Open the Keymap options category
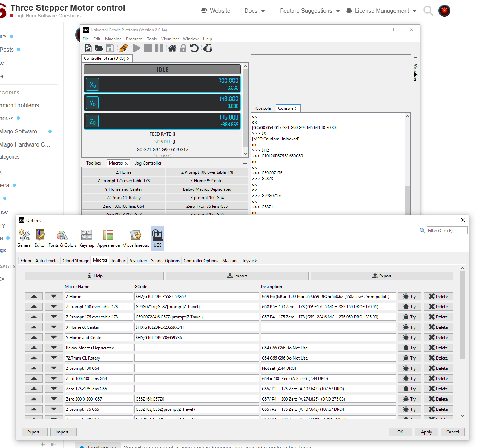This screenshot has height=448, width=477. (87, 239)
